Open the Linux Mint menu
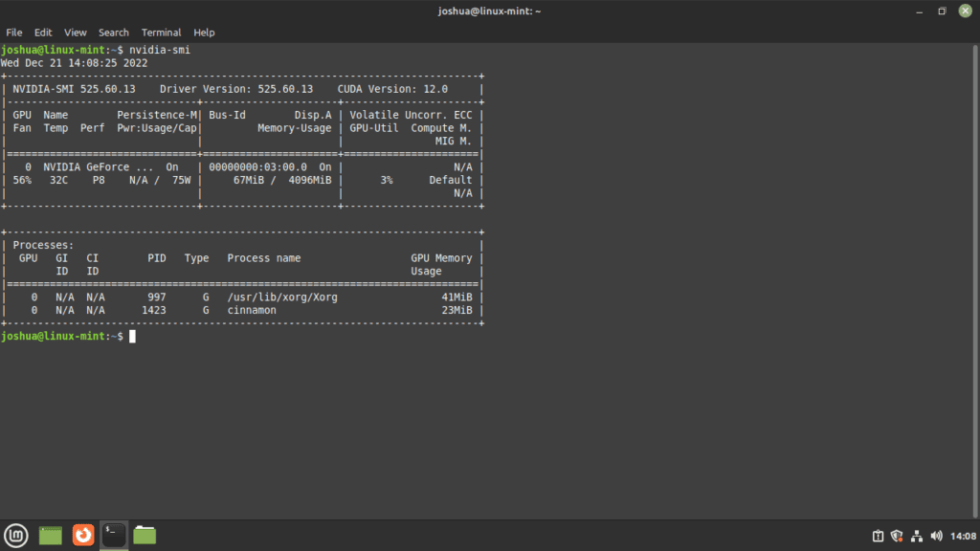This screenshot has width=980, height=551. (16, 536)
